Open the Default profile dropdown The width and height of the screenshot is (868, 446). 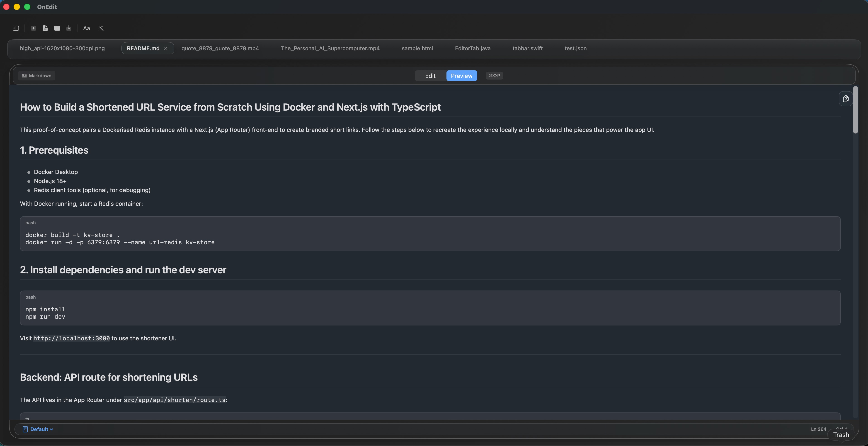(38, 429)
